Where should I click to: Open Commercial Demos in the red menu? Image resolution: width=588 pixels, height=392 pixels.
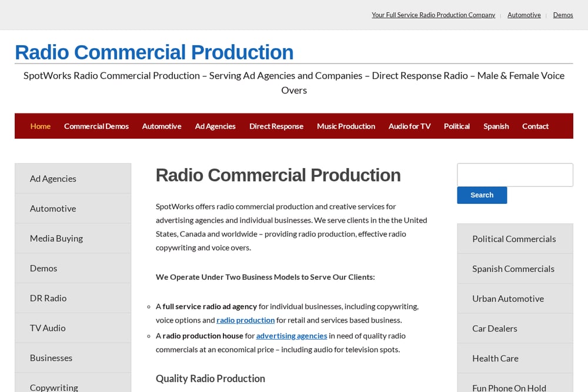click(x=96, y=126)
